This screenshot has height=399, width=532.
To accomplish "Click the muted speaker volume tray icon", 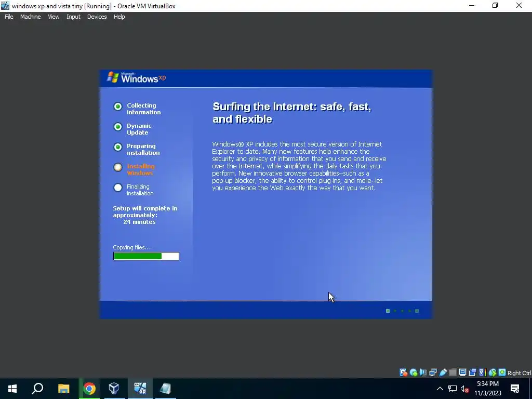I will click(x=464, y=389).
